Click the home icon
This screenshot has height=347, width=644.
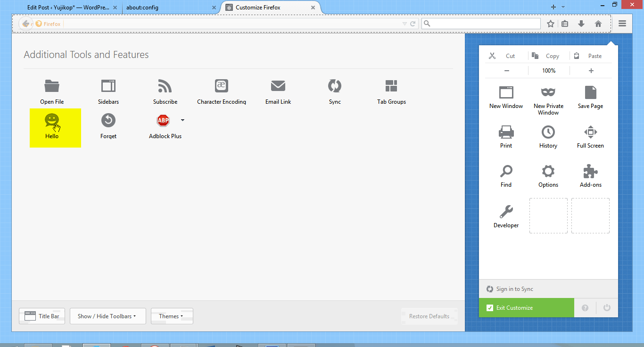tap(598, 24)
